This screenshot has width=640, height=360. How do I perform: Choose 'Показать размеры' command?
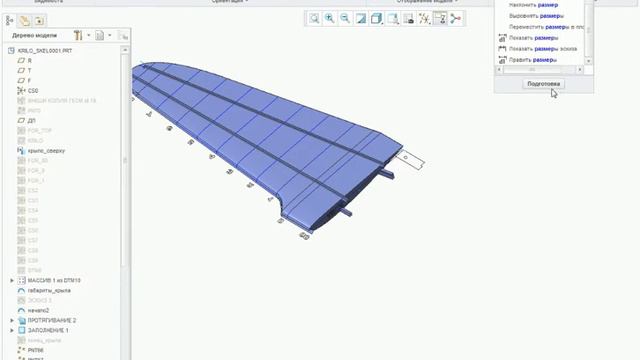pyautogui.click(x=533, y=38)
